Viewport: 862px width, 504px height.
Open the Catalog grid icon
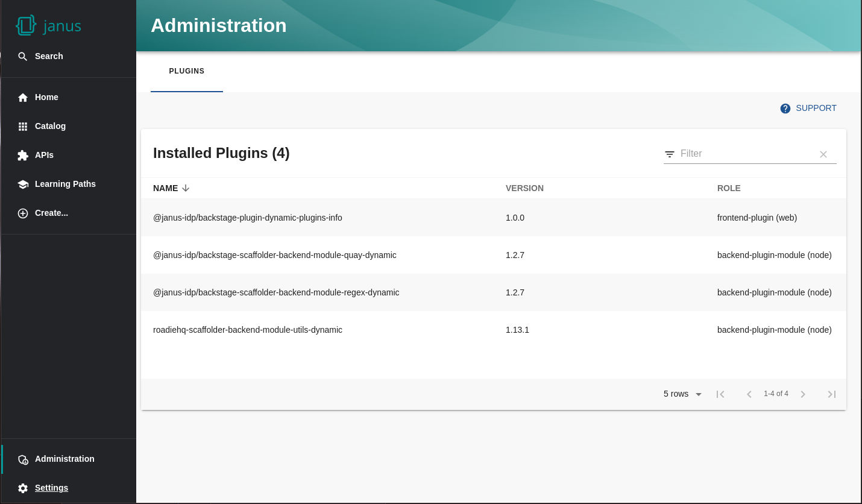point(23,127)
